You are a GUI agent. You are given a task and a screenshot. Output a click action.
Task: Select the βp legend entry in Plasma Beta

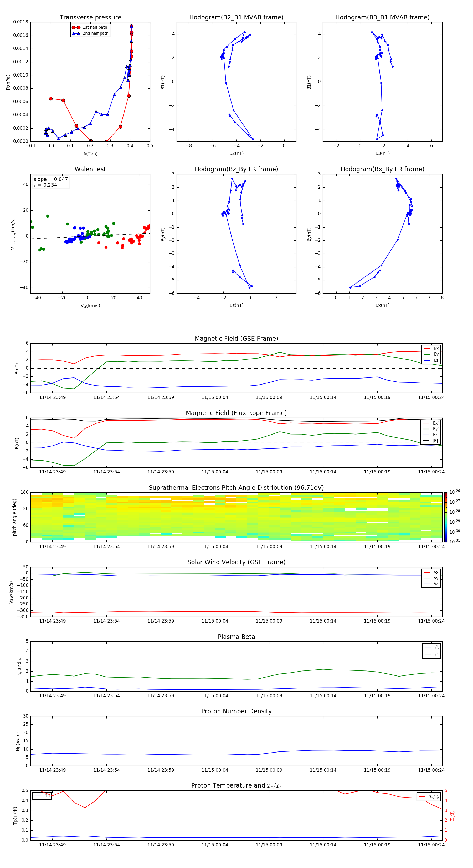point(432,647)
